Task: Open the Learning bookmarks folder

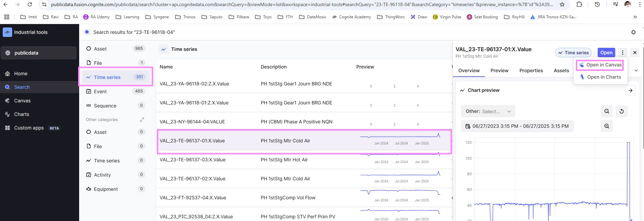Action: pyautogui.click(x=127, y=17)
